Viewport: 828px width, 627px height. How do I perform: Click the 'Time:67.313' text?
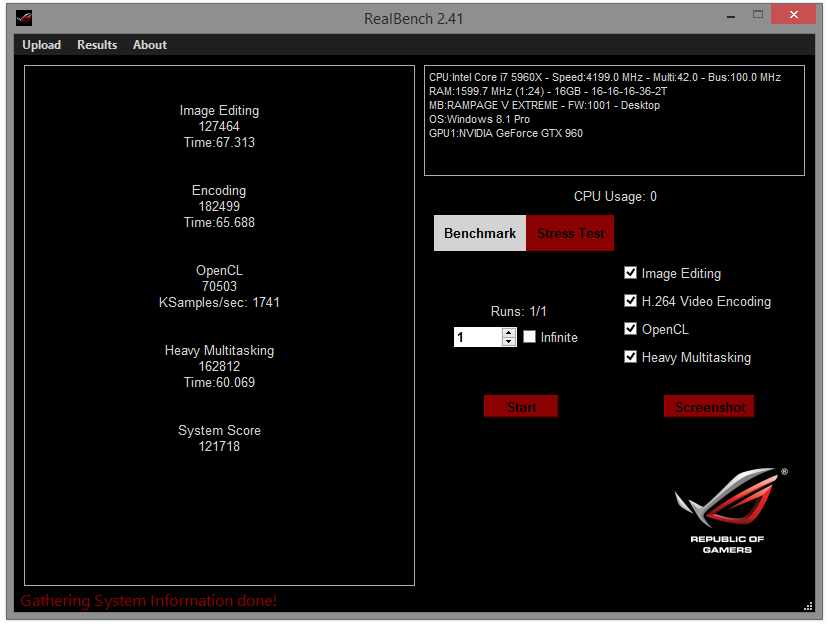[x=219, y=142]
